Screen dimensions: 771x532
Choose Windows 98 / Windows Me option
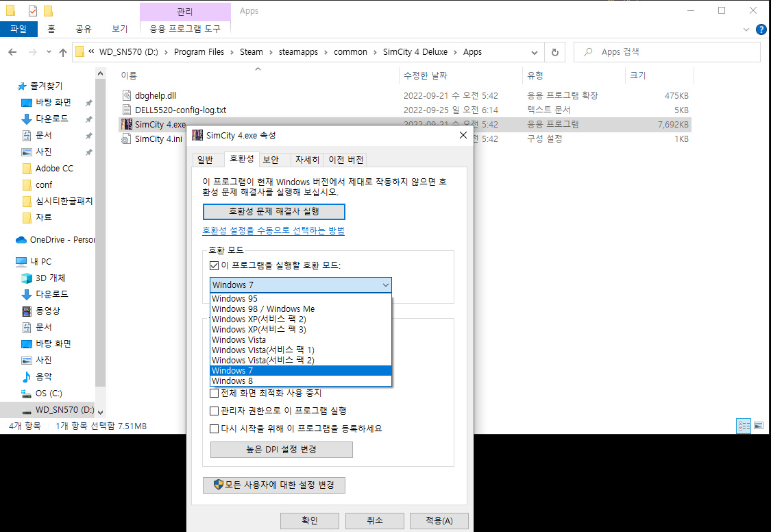click(x=300, y=309)
